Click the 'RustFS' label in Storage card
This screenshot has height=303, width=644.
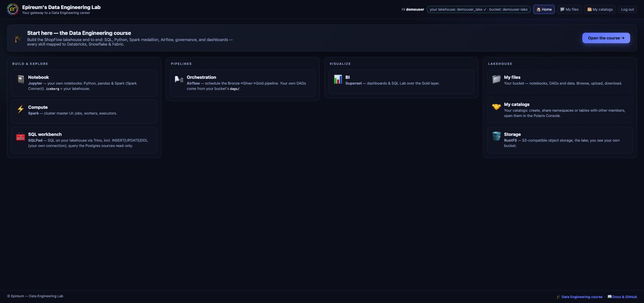pos(511,140)
